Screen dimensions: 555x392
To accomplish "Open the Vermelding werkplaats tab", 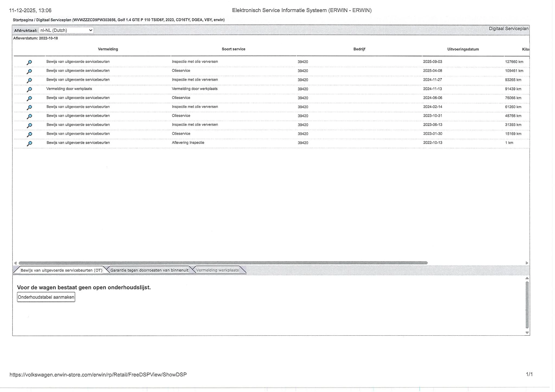I will 217,270.
